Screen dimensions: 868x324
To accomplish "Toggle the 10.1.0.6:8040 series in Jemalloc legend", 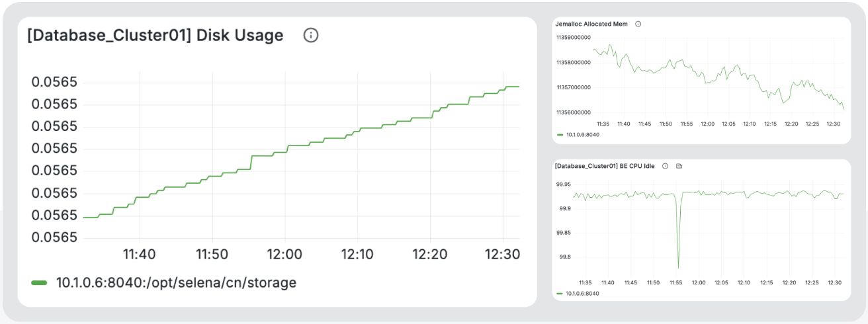I will [582, 134].
